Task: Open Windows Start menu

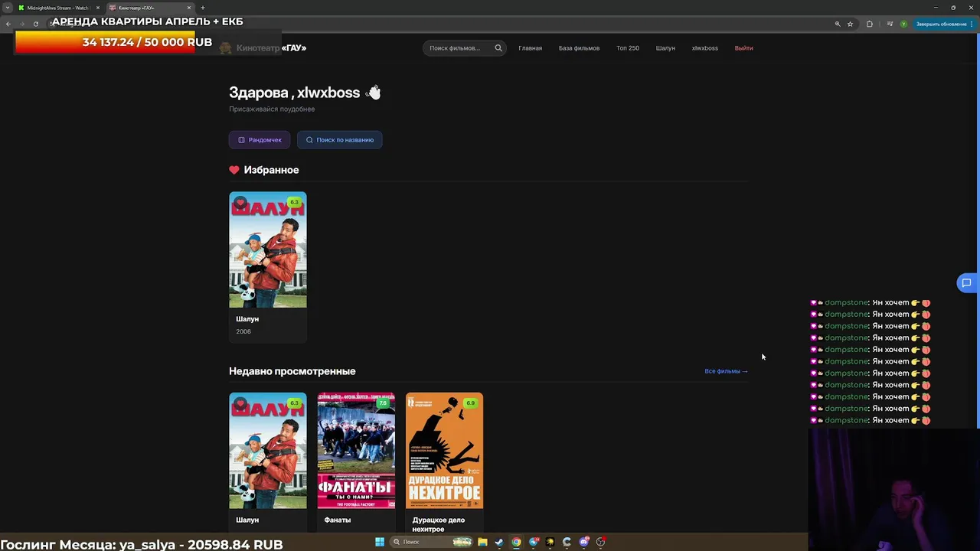Action: [x=380, y=542]
